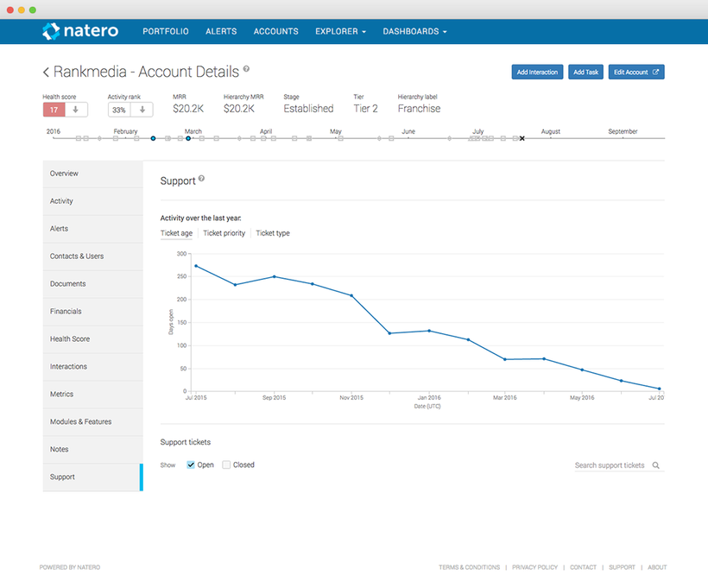
Task: Open the Portfolio page
Action: [x=166, y=32]
